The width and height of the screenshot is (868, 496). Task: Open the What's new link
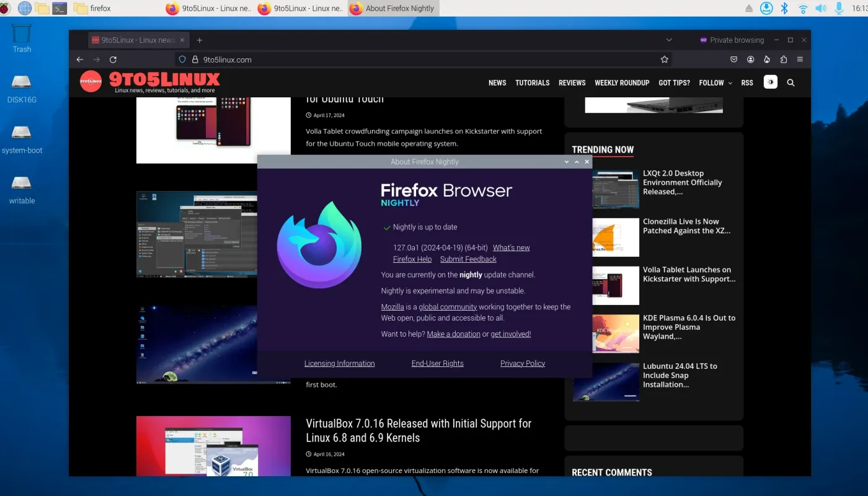click(511, 247)
